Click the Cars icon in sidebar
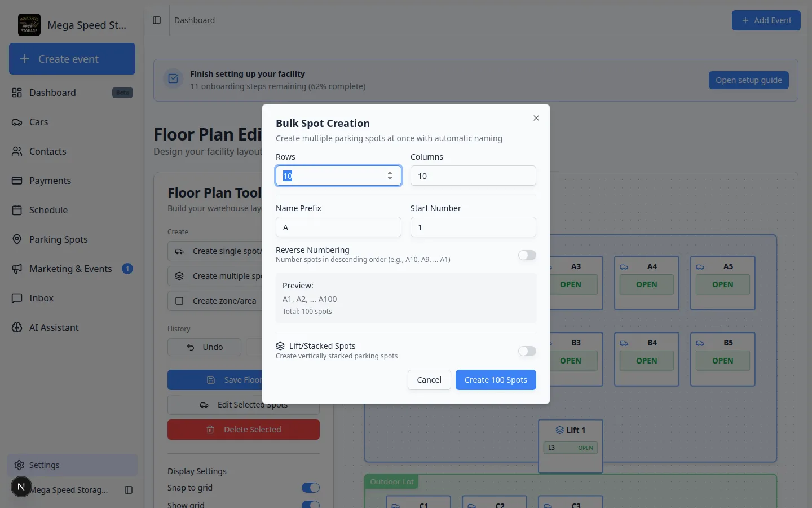The image size is (812, 508). pyautogui.click(x=17, y=122)
